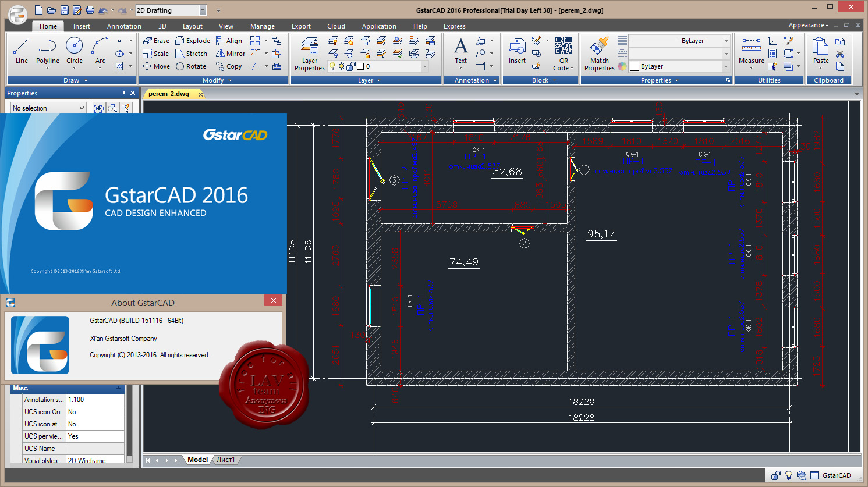Open the Appearance dropdown

(x=808, y=25)
